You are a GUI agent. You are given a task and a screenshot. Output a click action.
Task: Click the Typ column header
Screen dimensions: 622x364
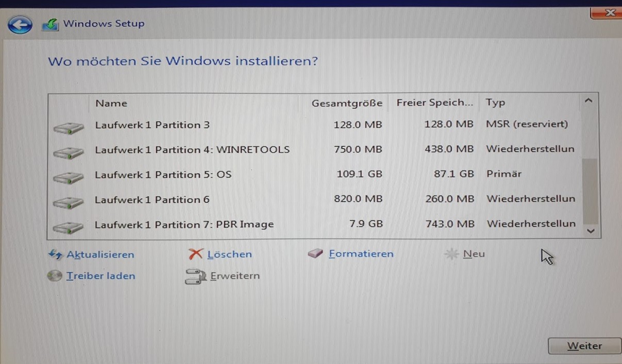click(x=495, y=103)
